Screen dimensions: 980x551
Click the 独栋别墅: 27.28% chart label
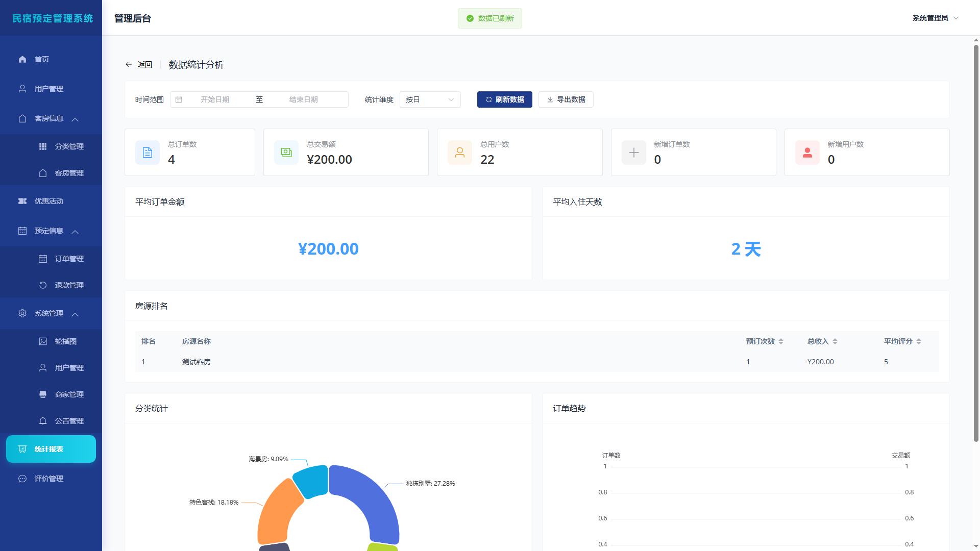click(x=430, y=483)
